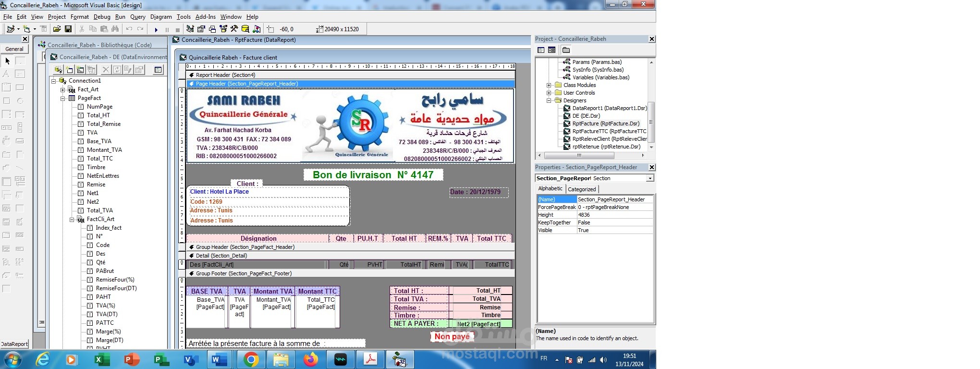Select the Group Footer (Section_PageFact_Footer) band

[x=350, y=273]
